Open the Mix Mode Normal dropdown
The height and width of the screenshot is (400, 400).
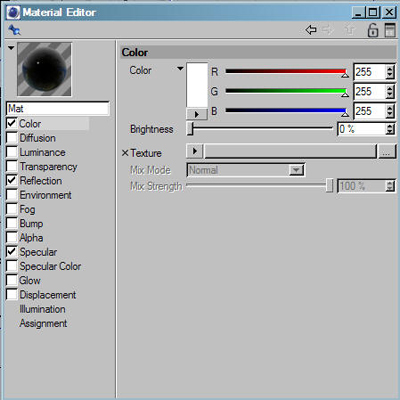click(246, 170)
